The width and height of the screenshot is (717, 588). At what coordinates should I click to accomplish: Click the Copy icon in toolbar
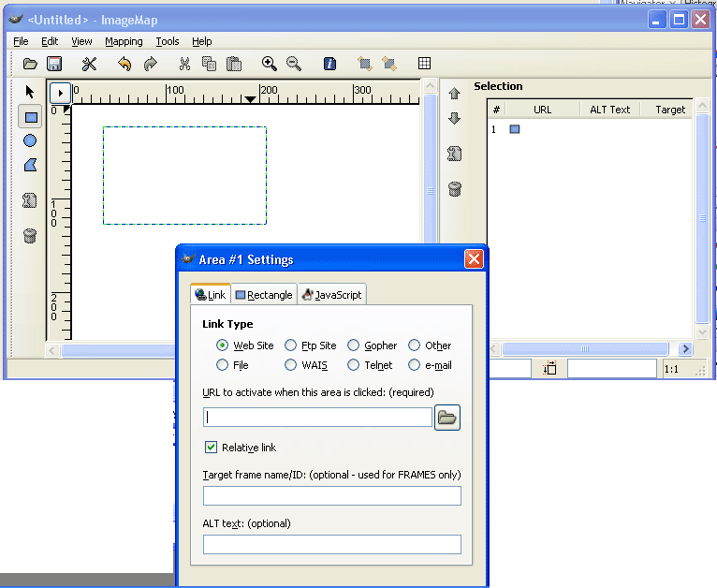[x=209, y=64]
